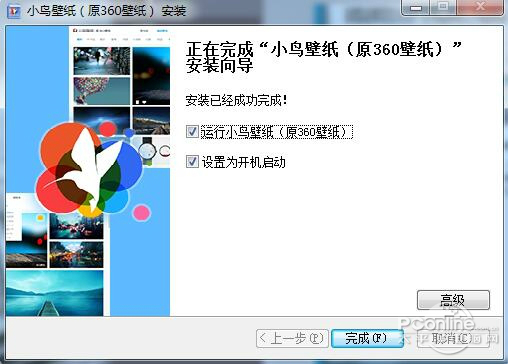The image size is (508, 364).
Task: Uncheck 运行小鸟壁纸（原360壁纸） checkbox
Action: (192, 132)
